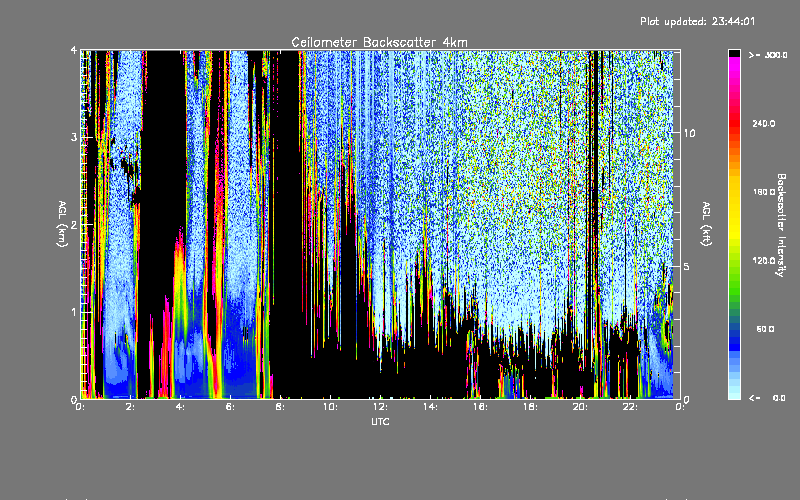The width and height of the screenshot is (800, 500).
Task: Click the red segment of the colorbar
Action: [734, 122]
